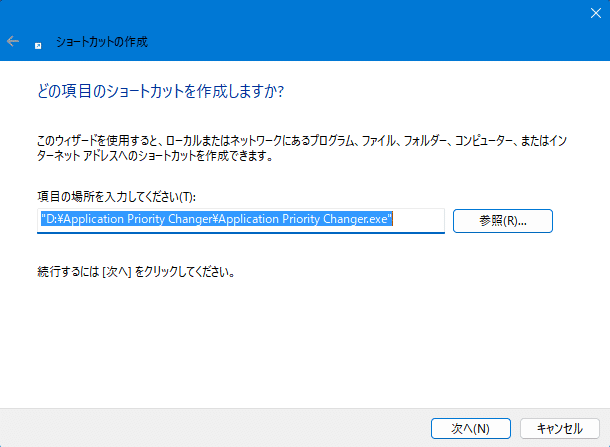The width and height of the screenshot is (610, 447).
Task: Click the window title ショートカットの作成
Action: tap(102, 42)
